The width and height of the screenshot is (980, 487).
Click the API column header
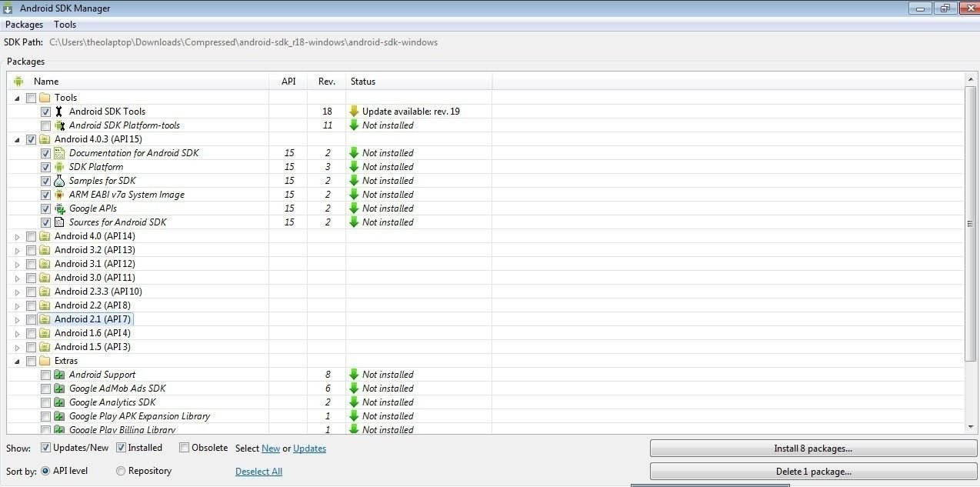pyautogui.click(x=288, y=81)
